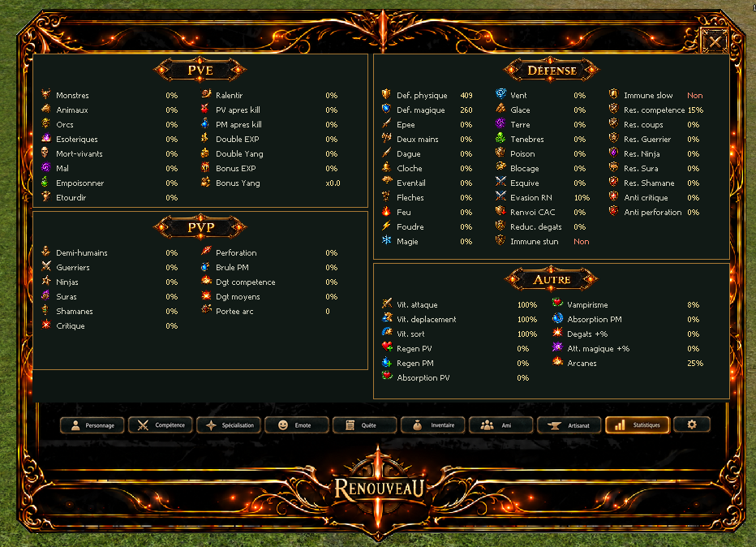The height and width of the screenshot is (547, 756).
Task: Click the Esquive crossed blades icon
Action: tap(500, 182)
